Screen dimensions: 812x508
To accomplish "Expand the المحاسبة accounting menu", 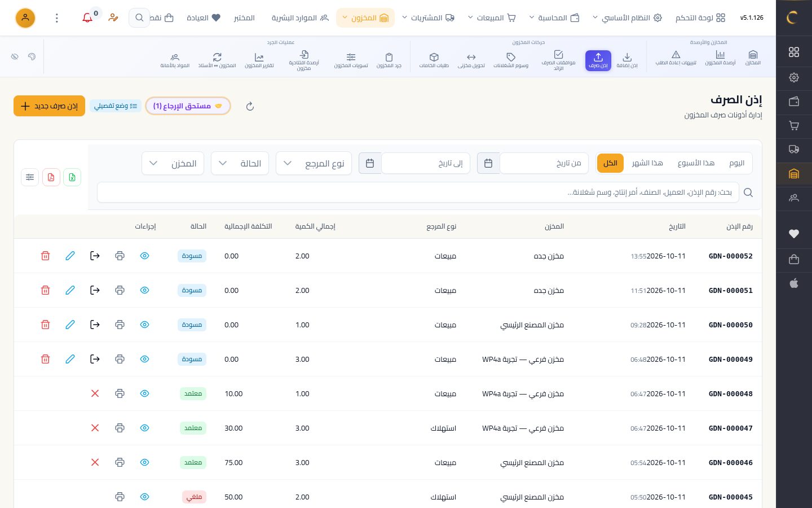I will pyautogui.click(x=555, y=18).
